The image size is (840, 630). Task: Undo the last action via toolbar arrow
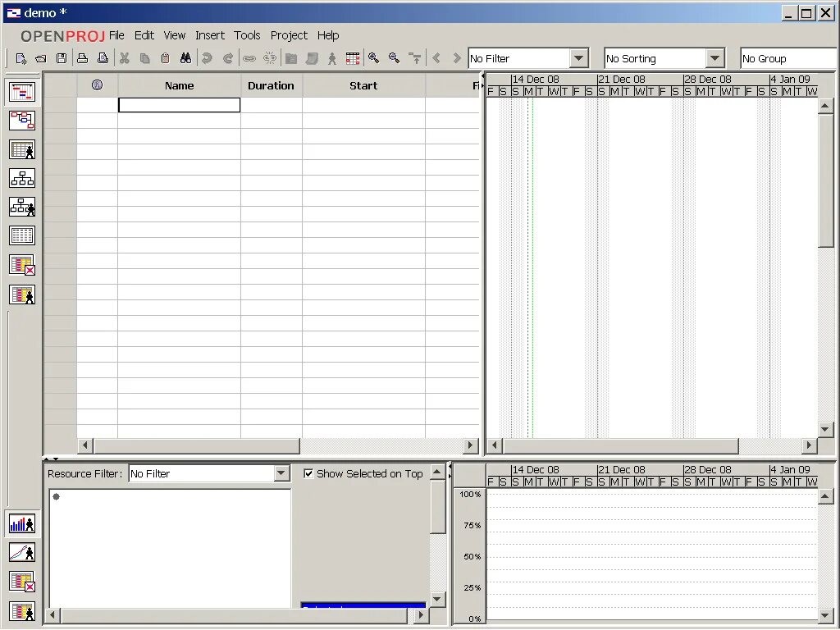(x=208, y=58)
